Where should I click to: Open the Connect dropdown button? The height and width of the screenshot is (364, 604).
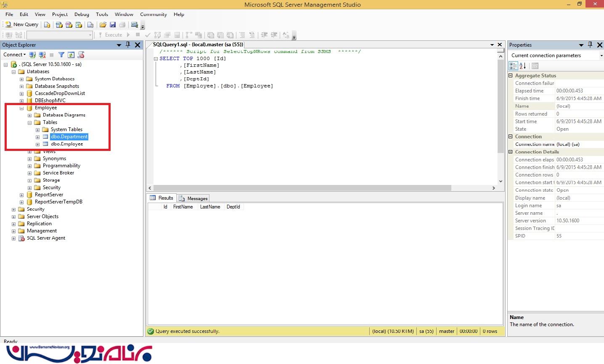point(14,55)
